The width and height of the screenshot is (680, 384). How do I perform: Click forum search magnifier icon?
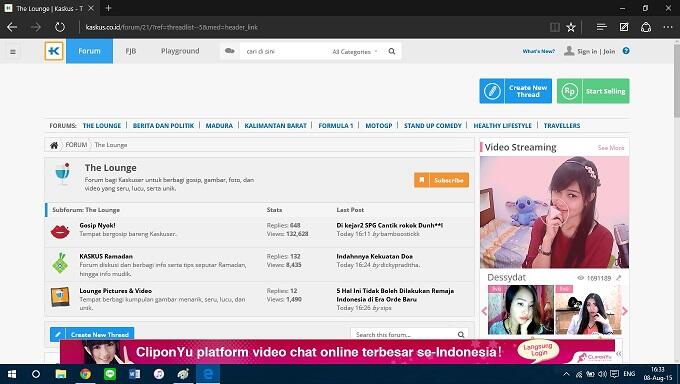461,335
